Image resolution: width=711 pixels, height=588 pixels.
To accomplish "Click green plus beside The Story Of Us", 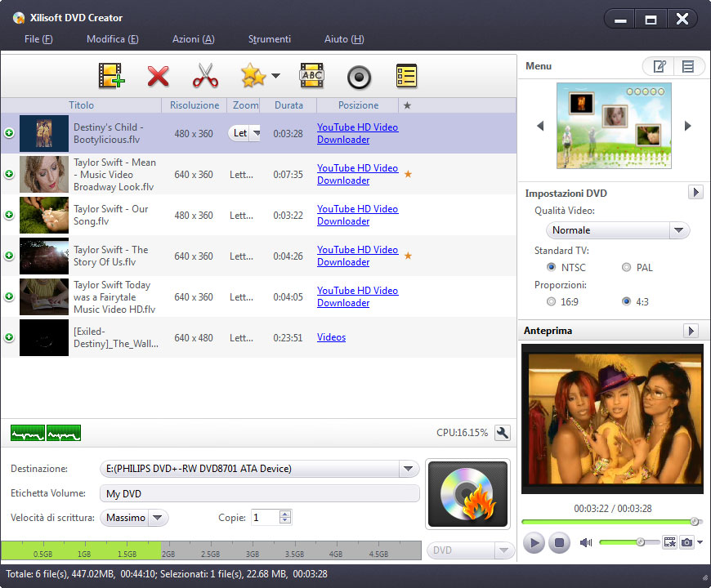I will [9, 256].
